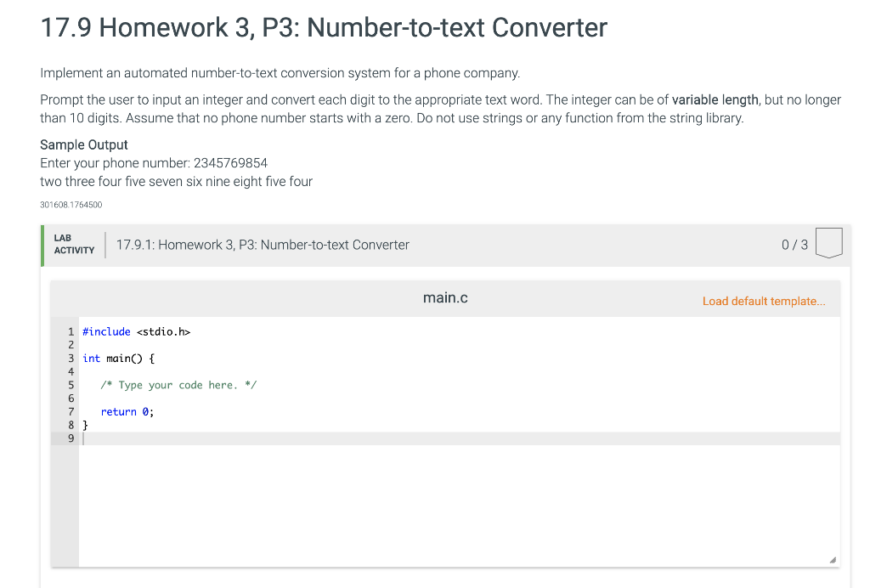The width and height of the screenshot is (870, 588).
Task: Click line number 7 in the gutter
Action: coord(71,411)
